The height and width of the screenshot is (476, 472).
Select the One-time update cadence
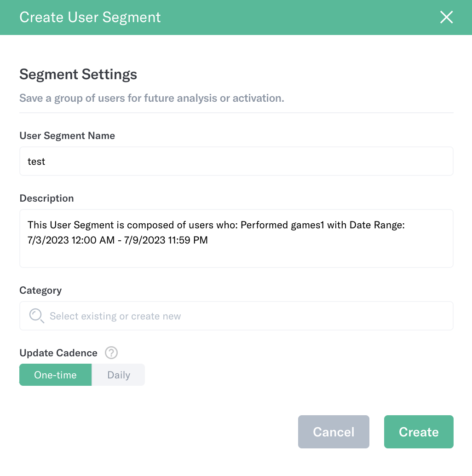click(56, 375)
